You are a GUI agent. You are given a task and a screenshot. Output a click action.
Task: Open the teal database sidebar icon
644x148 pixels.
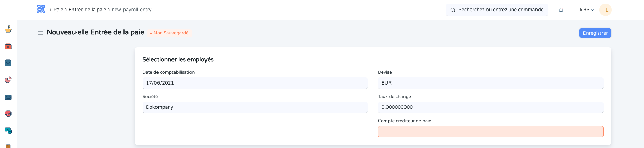[8, 131]
